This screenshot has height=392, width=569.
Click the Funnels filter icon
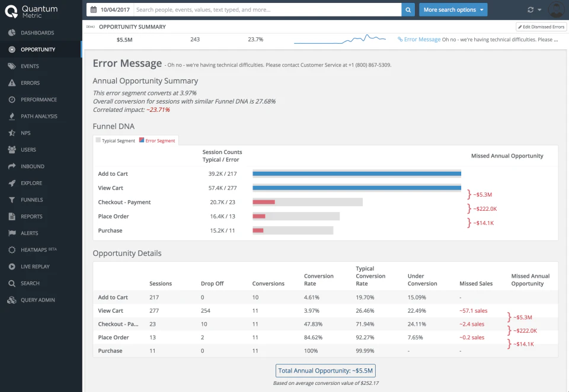[x=12, y=200]
